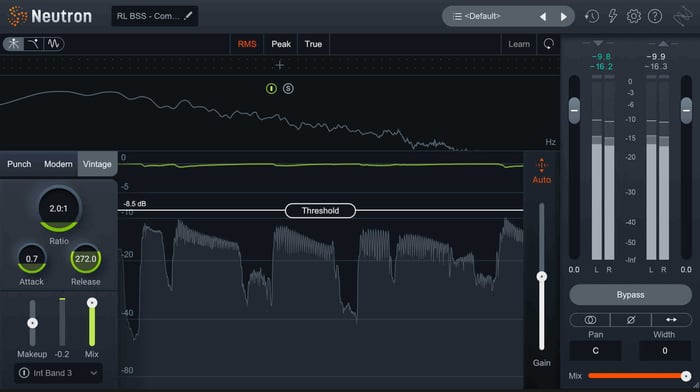
Task: Open settings gear icon
Action: click(633, 16)
